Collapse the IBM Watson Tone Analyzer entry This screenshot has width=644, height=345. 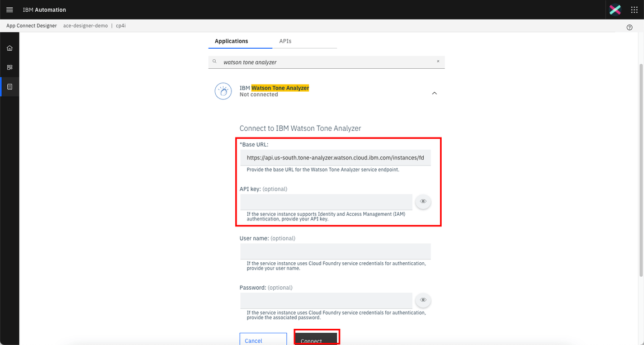tap(434, 93)
